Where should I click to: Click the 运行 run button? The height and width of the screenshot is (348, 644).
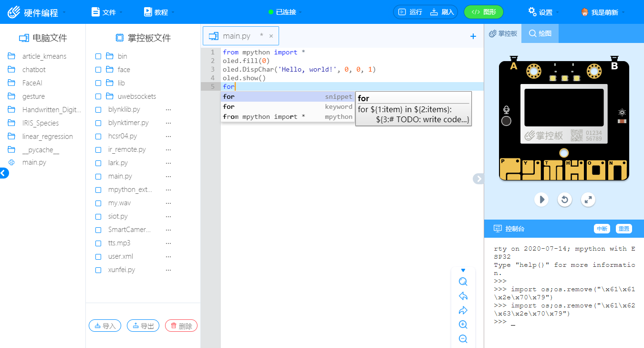click(x=410, y=12)
